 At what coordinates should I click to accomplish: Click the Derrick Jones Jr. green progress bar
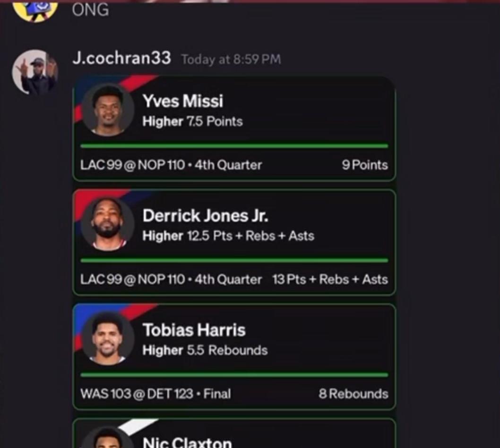(x=234, y=260)
